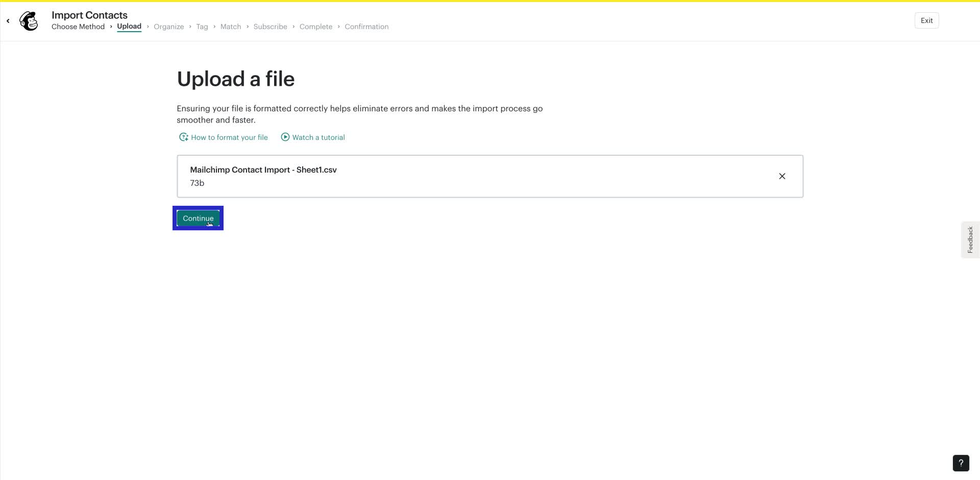Click the Organize step in the breadcrumb
980x480 pixels.
point(169,26)
